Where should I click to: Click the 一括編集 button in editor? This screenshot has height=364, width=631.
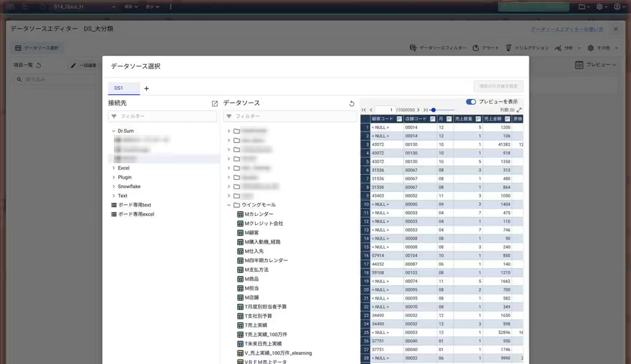(84, 65)
